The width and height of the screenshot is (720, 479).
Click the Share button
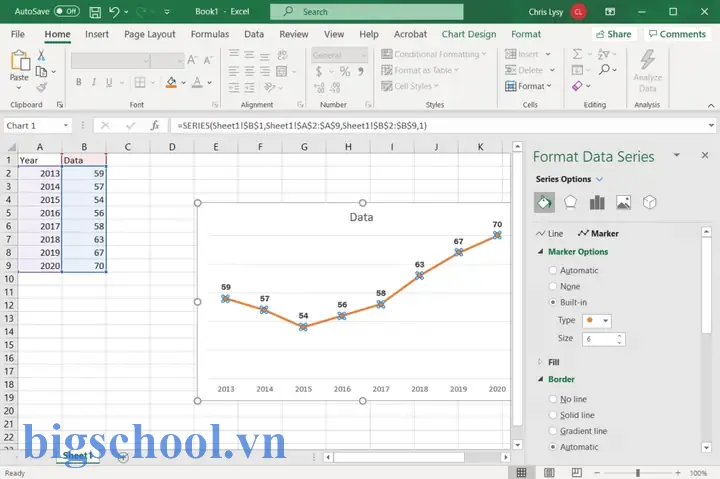click(614, 34)
